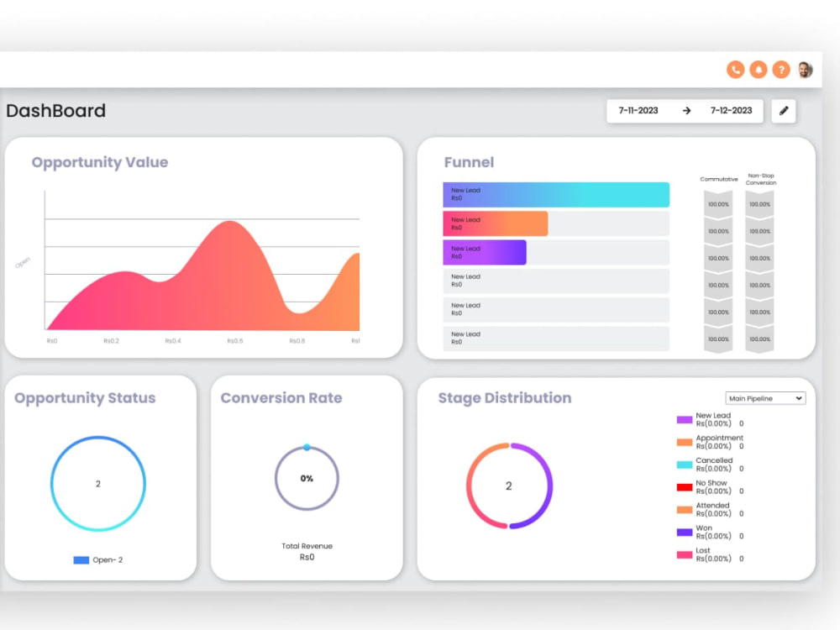Select the start date 7-11-2023
840x630 pixels.
click(x=638, y=111)
